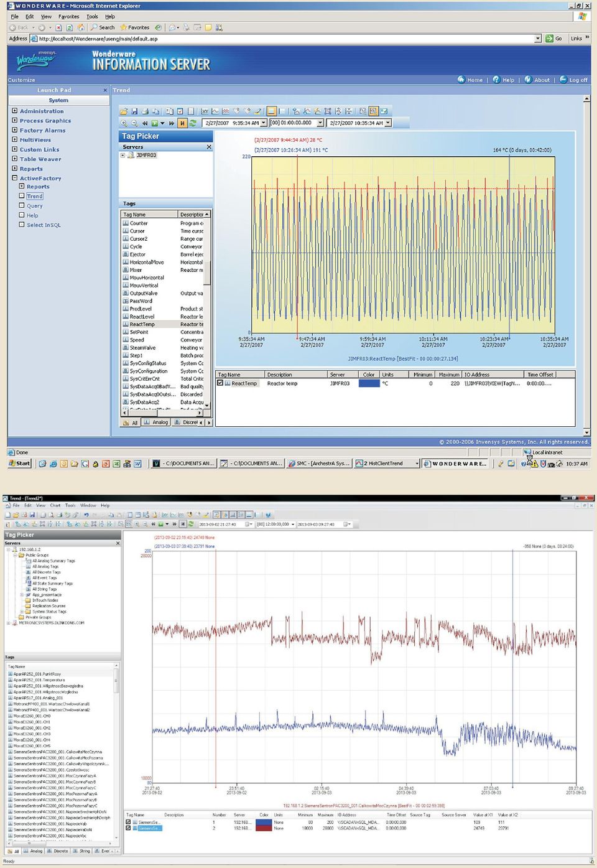Open Favorites from the Internet Explorer toolbar
This screenshot has height=868, width=597.
(x=134, y=27)
